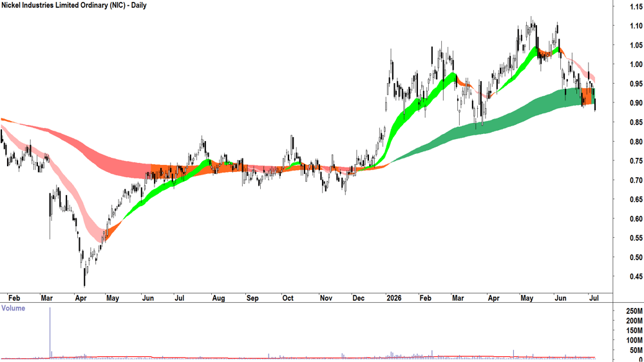Click the 0.70 price axis label
The width and height of the screenshot is (644, 362).
[636, 180]
